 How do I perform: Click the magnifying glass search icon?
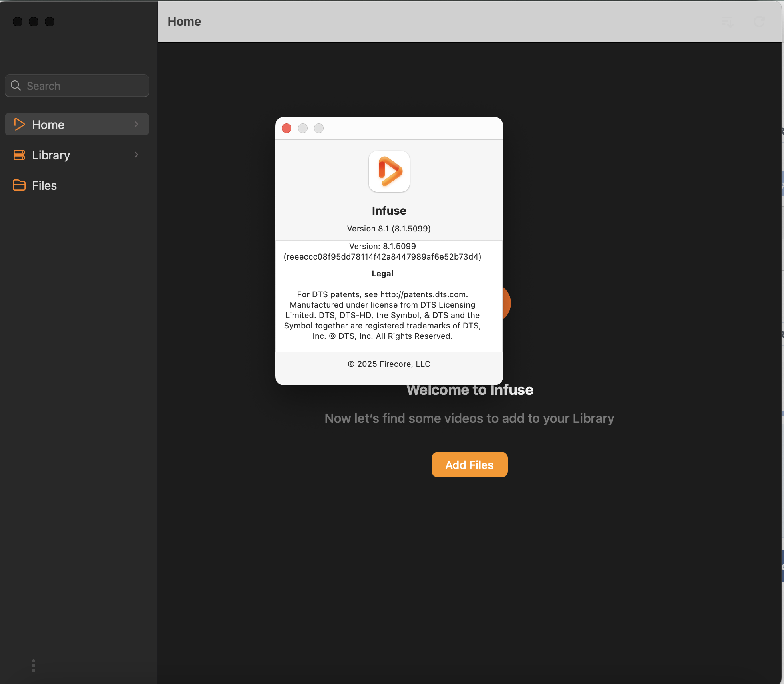click(16, 86)
